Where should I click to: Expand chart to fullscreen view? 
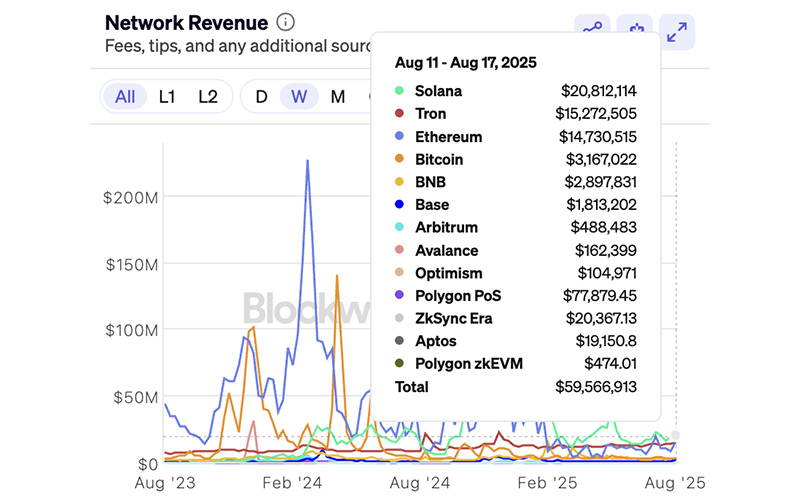pos(677,32)
